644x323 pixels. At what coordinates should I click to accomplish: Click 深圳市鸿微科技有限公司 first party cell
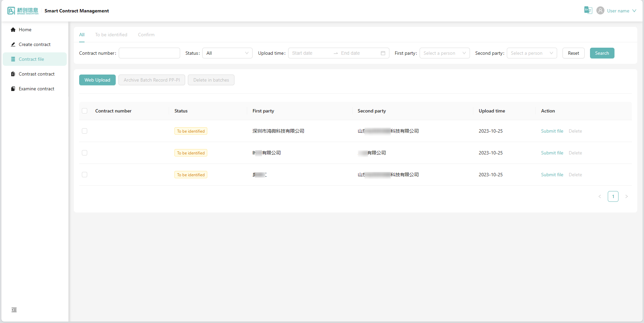(278, 131)
